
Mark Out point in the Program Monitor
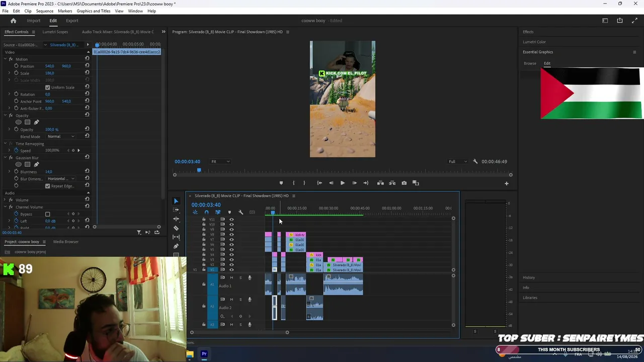pos(304,183)
